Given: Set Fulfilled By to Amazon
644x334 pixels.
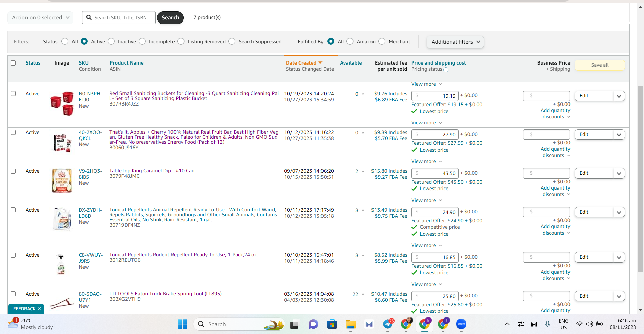Looking at the screenshot, I should click(350, 41).
